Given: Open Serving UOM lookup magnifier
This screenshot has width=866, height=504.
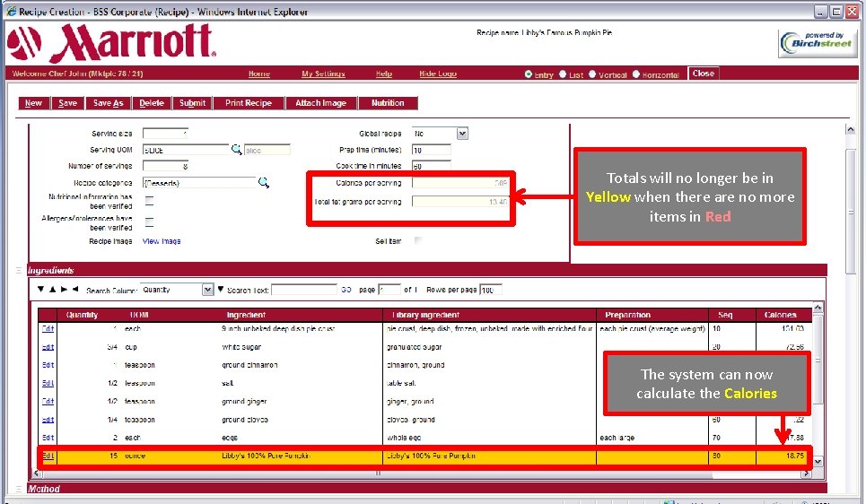Looking at the screenshot, I should [236, 149].
